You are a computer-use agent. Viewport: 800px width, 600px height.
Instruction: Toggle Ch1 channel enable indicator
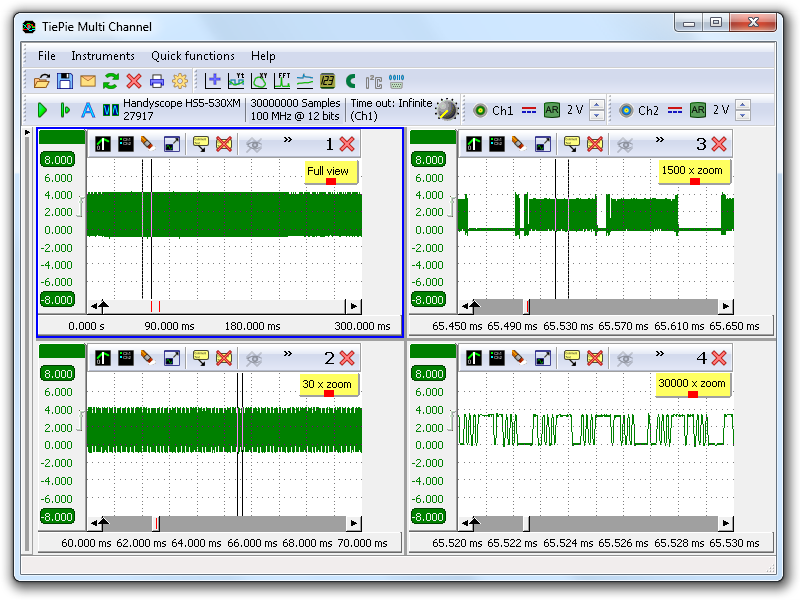pos(480,110)
